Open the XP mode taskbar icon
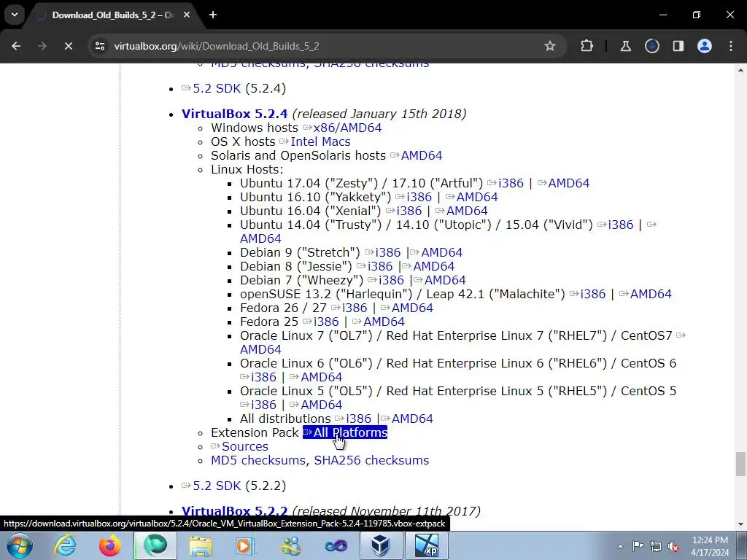 tap(426, 545)
